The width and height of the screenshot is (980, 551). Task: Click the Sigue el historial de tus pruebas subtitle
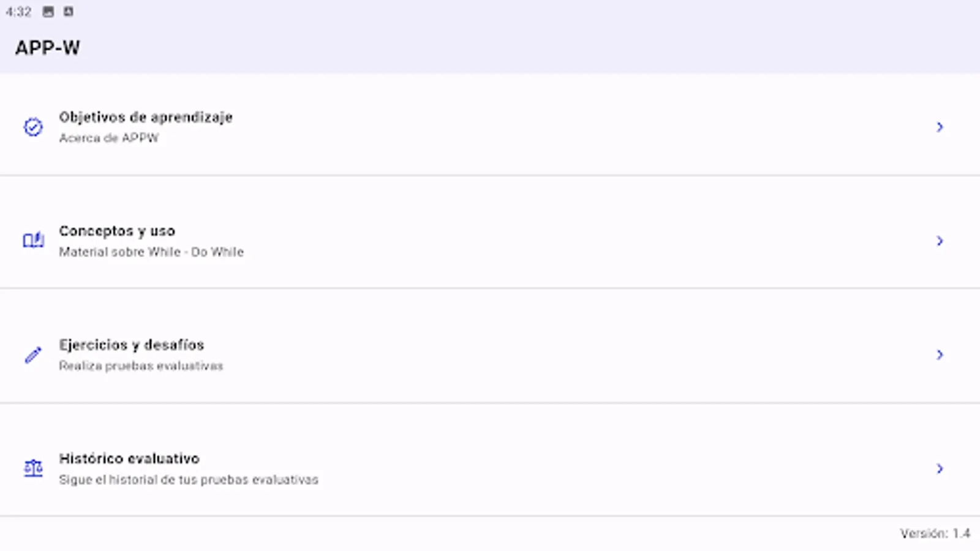[189, 479]
